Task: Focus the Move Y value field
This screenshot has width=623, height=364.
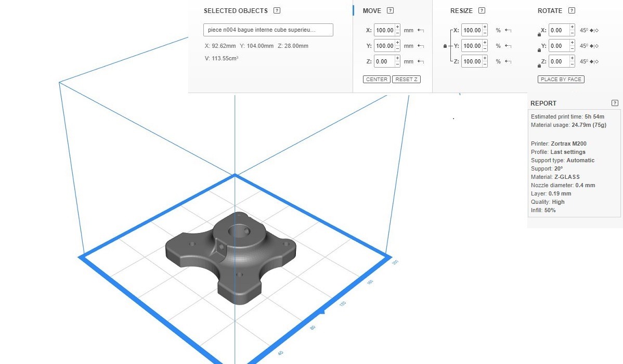Action: tap(384, 46)
